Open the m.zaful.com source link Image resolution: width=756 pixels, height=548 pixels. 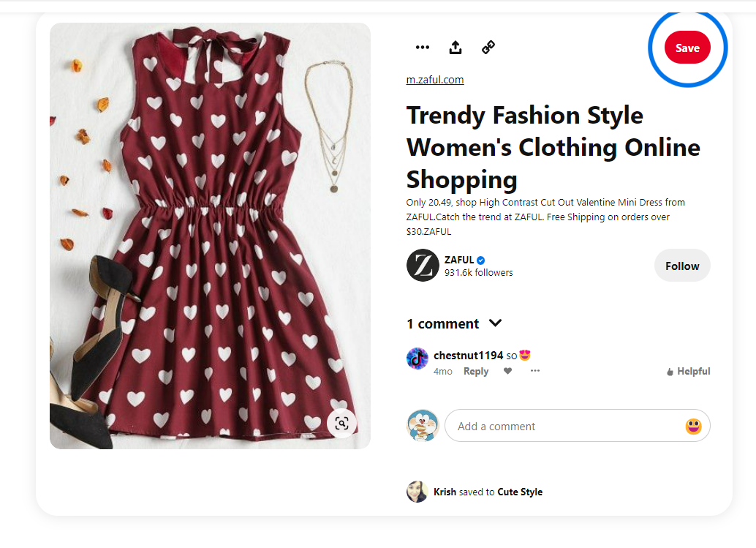click(435, 80)
